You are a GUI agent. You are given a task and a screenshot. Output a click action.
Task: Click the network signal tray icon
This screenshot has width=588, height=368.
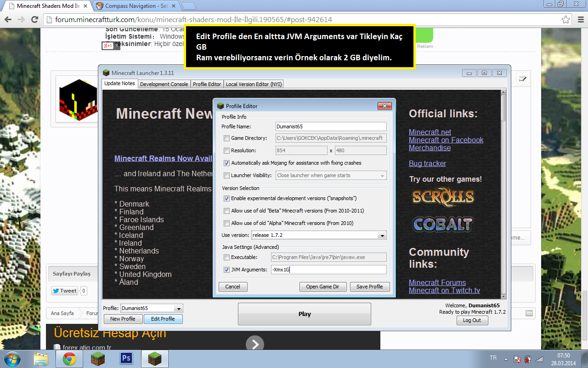539,359
